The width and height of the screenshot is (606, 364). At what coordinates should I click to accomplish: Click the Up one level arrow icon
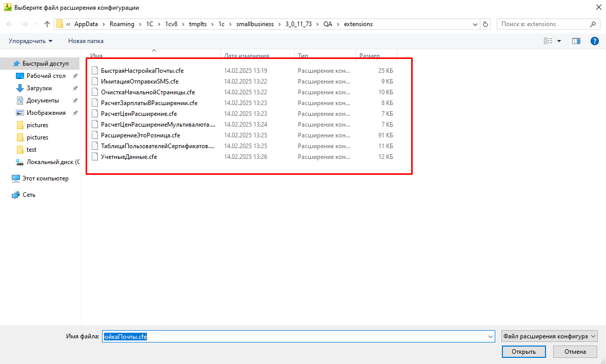point(47,24)
